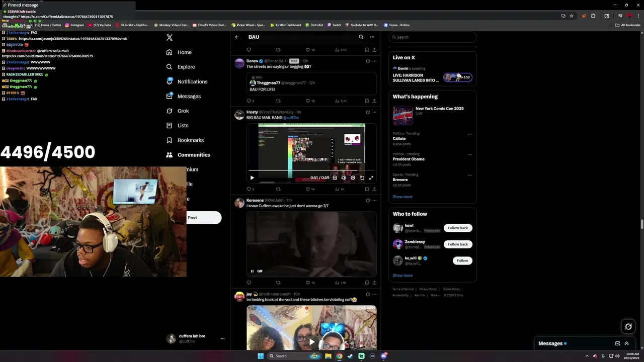The image size is (644, 362).
Task: Open Notifications in X sidebar
Action: [x=187, y=81]
